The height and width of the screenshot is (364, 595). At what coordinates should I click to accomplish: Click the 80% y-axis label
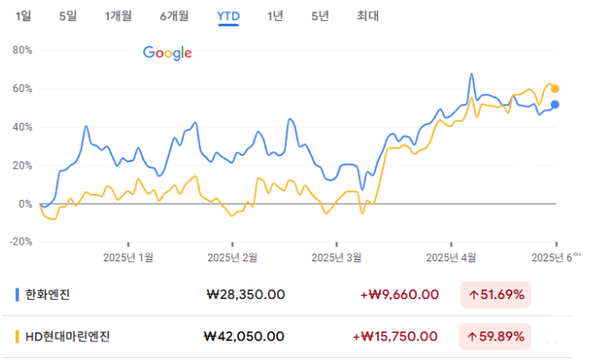(x=23, y=50)
